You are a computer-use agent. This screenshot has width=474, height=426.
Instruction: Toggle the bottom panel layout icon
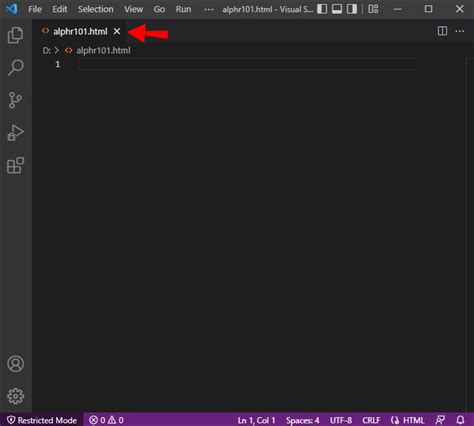tap(337, 9)
